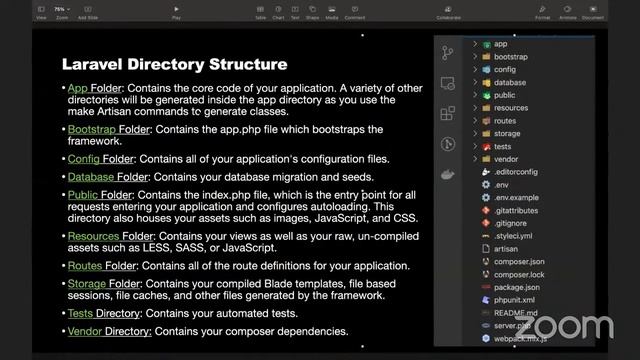The width and height of the screenshot is (640, 360).
Task: Open the .styleci.yml file
Action: (x=513, y=236)
